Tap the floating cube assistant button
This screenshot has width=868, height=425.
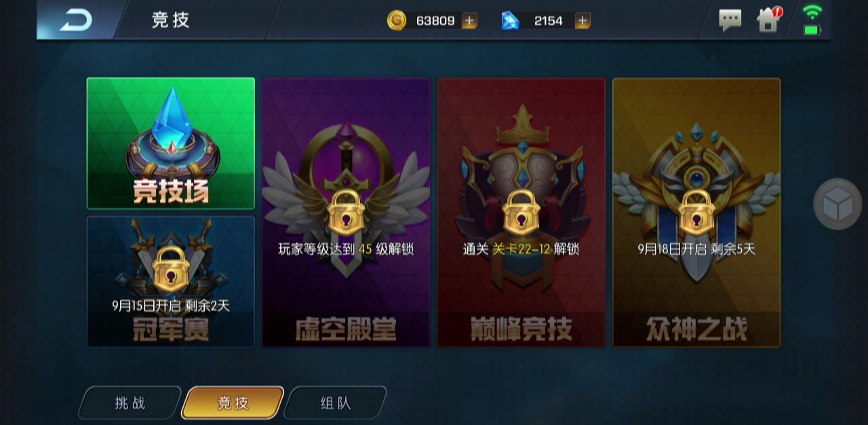(838, 204)
